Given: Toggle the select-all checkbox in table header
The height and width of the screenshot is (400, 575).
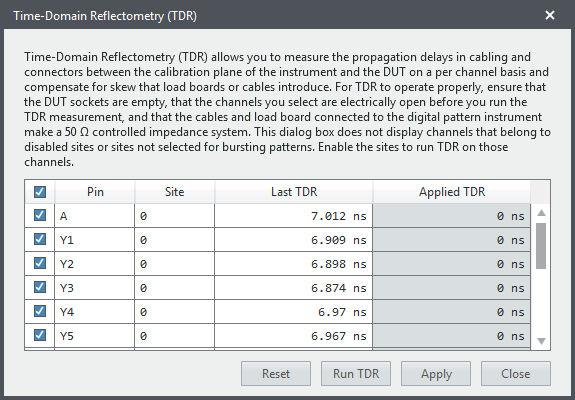Looking at the screenshot, I should (x=40, y=192).
